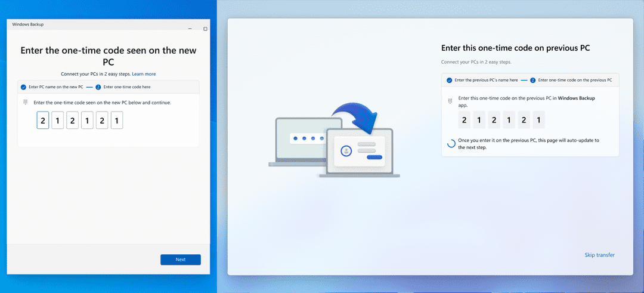Image resolution: width=644 pixels, height=293 pixels.
Task: Minimize the Windows Backup window
Action: coord(189,29)
